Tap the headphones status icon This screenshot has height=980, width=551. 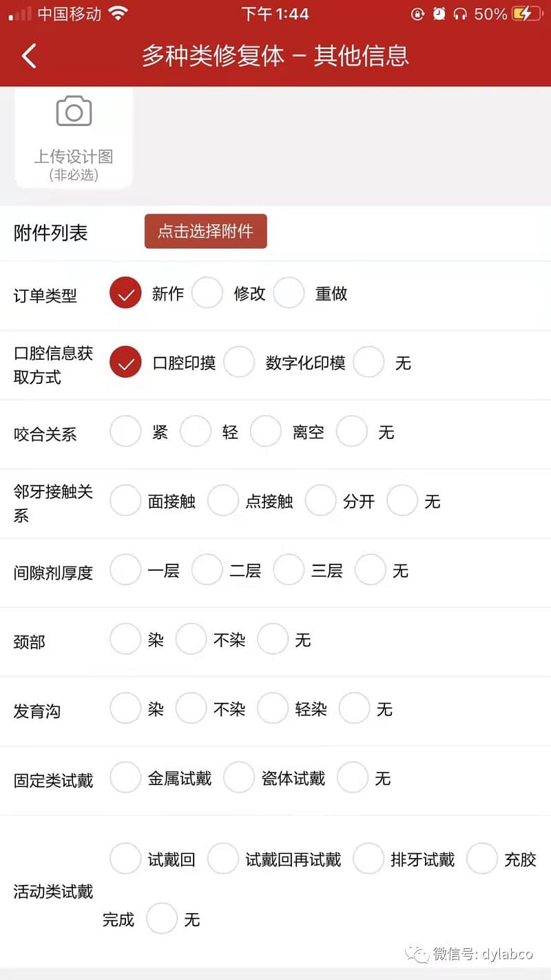point(460,14)
